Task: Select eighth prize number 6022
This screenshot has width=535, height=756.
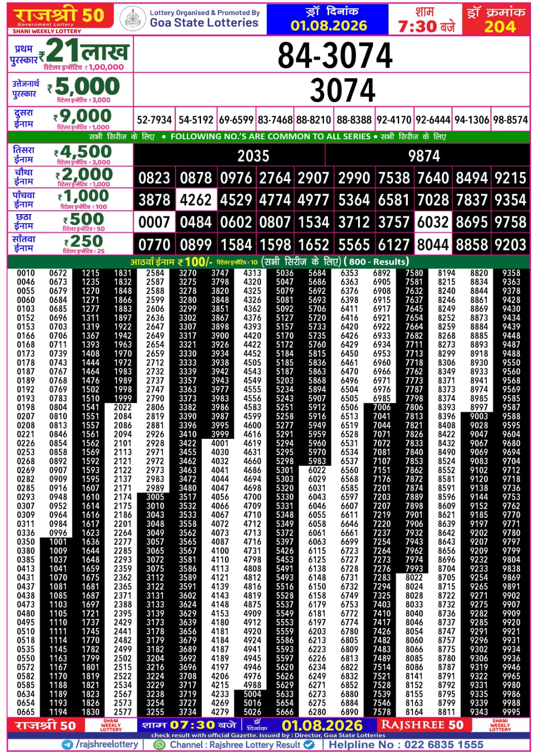Action: (317, 470)
